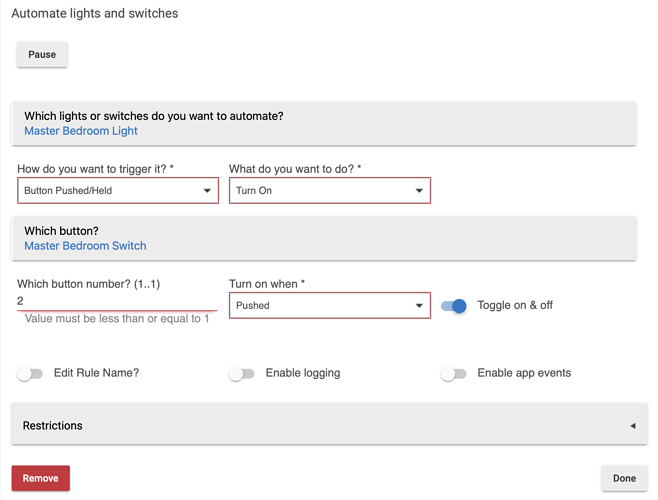Click the button number input field
Image resolution: width=658 pixels, height=500 pixels.
(x=117, y=301)
